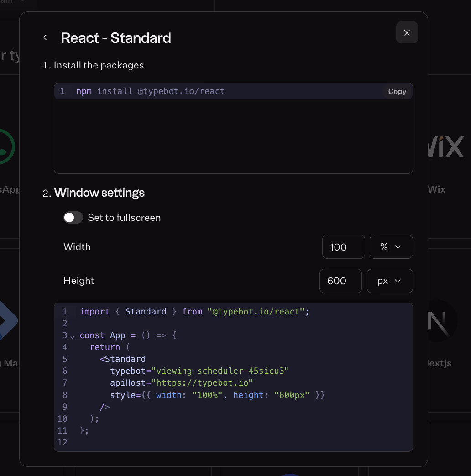471x476 pixels.
Task: Click the "Set to fullscreen" label text
Action: pos(124,218)
